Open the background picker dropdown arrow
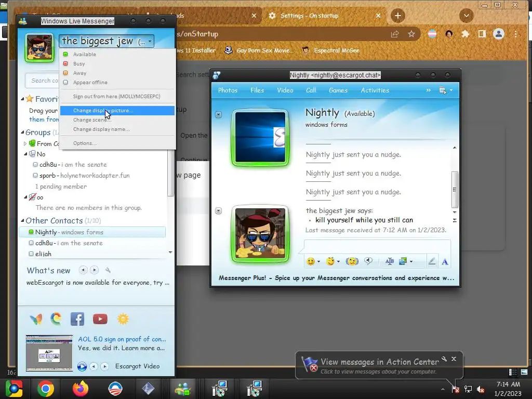Screen dimensions: 532x399 pyautogui.click(x=411, y=262)
